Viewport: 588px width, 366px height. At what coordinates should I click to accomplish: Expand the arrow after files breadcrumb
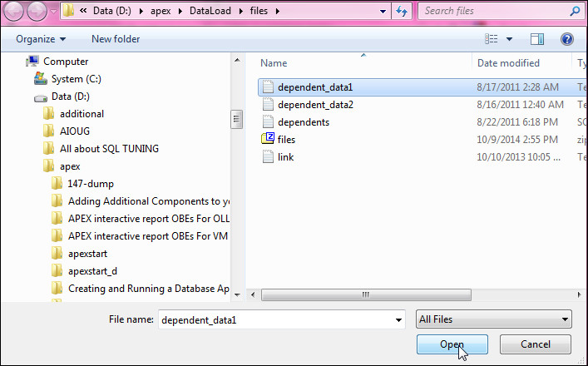click(x=278, y=12)
